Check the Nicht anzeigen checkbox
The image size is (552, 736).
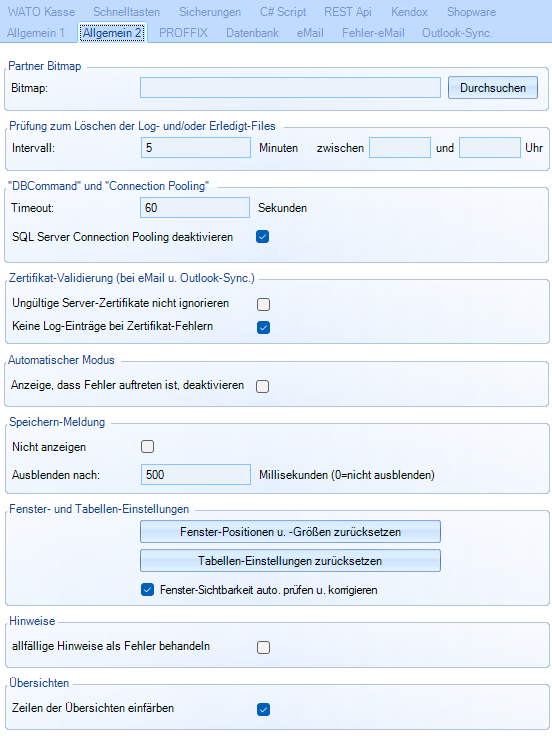point(147,447)
